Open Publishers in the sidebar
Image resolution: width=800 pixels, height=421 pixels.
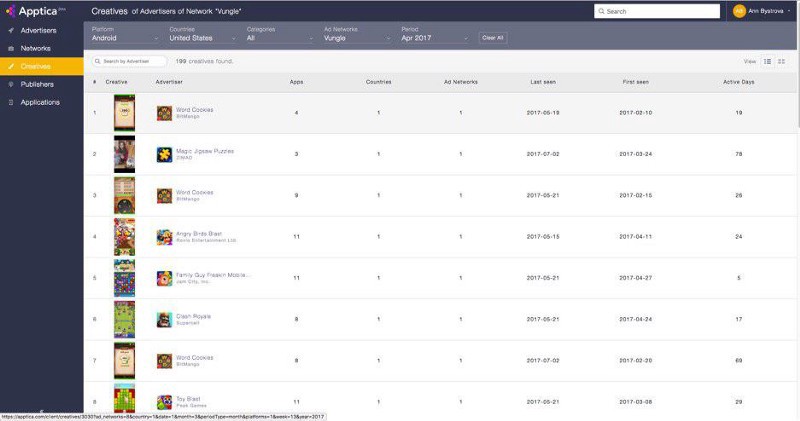click(37, 84)
